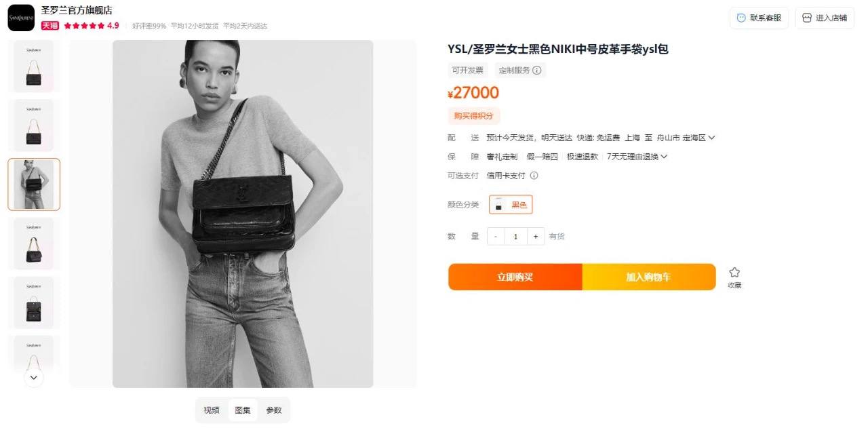
Task: Increase quantity with the plus button
Action: (535, 236)
